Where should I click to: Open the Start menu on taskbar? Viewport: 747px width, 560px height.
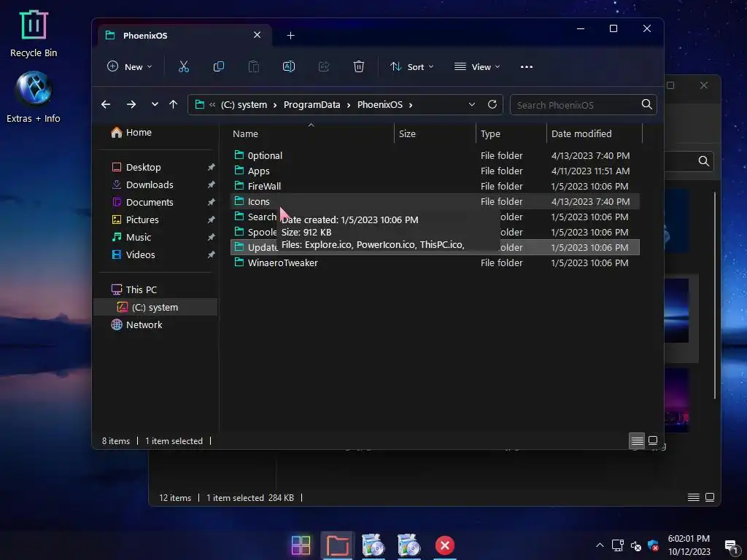pyautogui.click(x=301, y=545)
